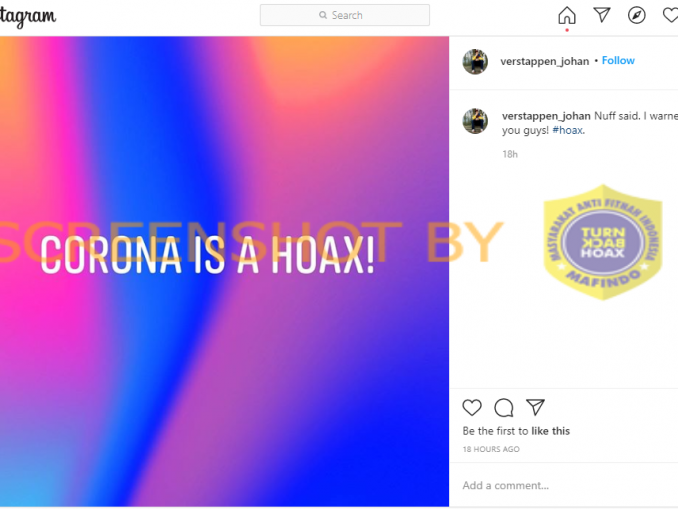
Task: Follow verstappen_johan
Action: click(618, 61)
